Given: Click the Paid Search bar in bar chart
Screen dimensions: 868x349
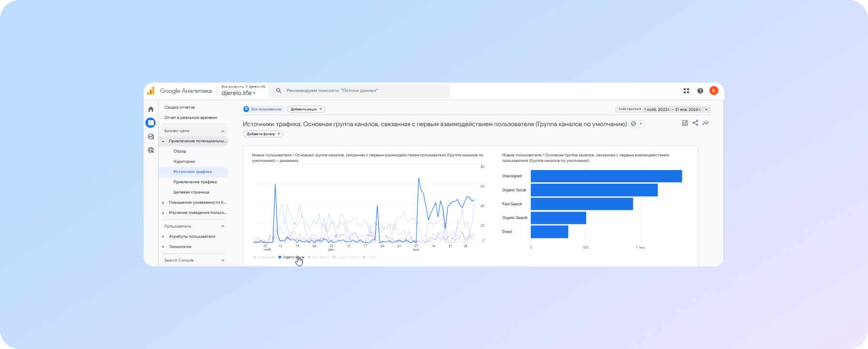Looking at the screenshot, I should click(x=582, y=204).
